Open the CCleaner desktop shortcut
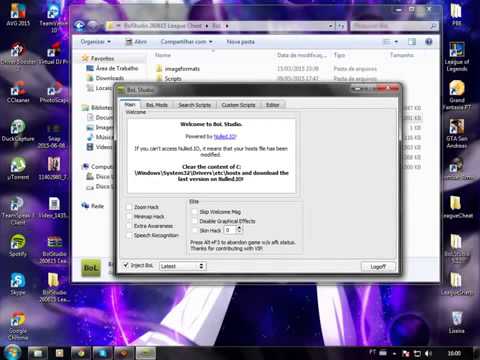Screen dimensions: 480x360 click(18, 92)
